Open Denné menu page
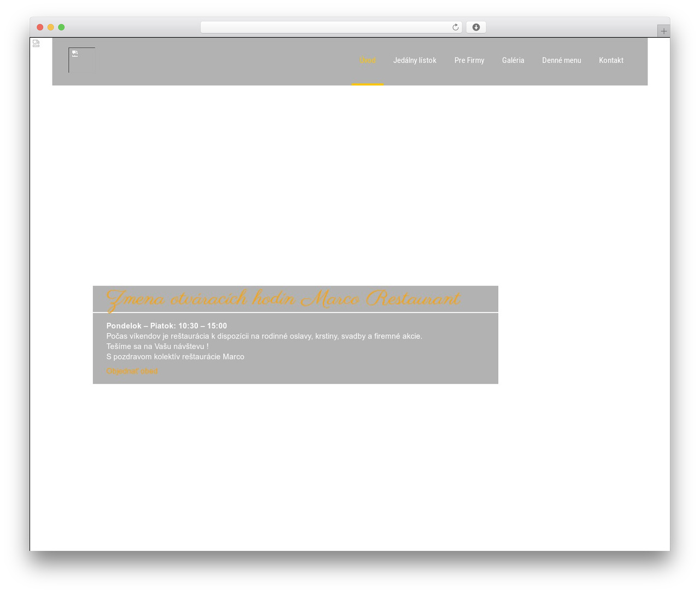Screen dimensions: 700x593 coord(562,60)
